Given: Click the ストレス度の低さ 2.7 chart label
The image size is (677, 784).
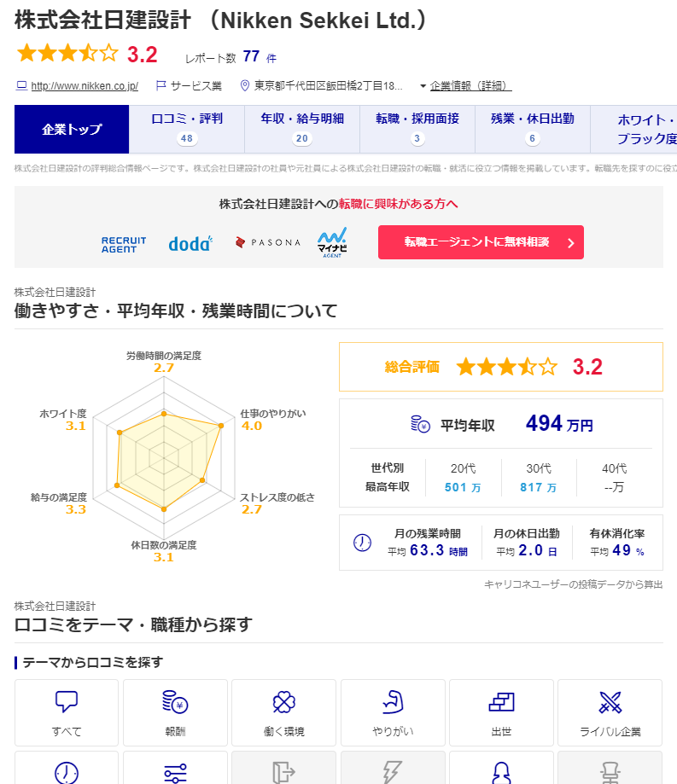Looking at the screenshot, I should click(x=277, y=503).
